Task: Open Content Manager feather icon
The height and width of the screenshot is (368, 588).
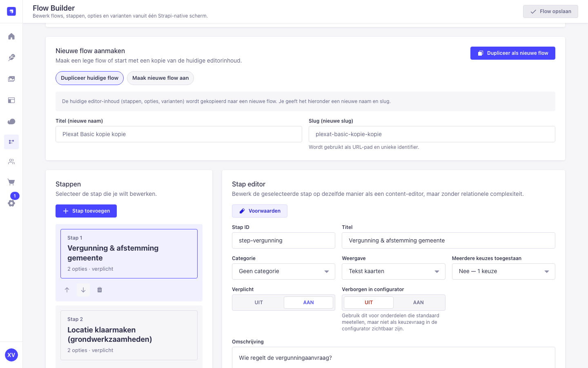Action: (x=11, y=58)
